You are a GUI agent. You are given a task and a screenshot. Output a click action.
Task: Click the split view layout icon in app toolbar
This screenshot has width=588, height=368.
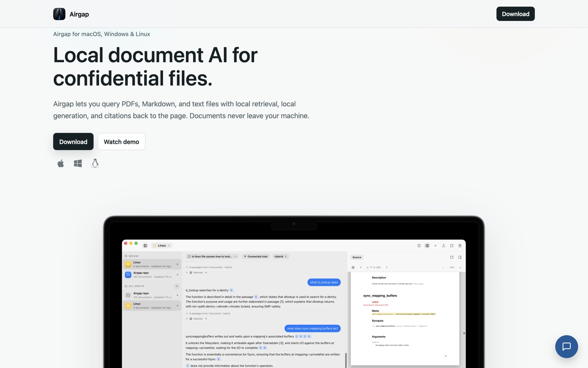[x=419, y=246]
